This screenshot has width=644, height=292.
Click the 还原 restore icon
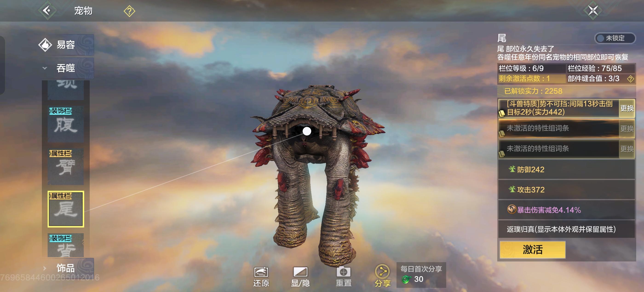[x=261, y=272]
